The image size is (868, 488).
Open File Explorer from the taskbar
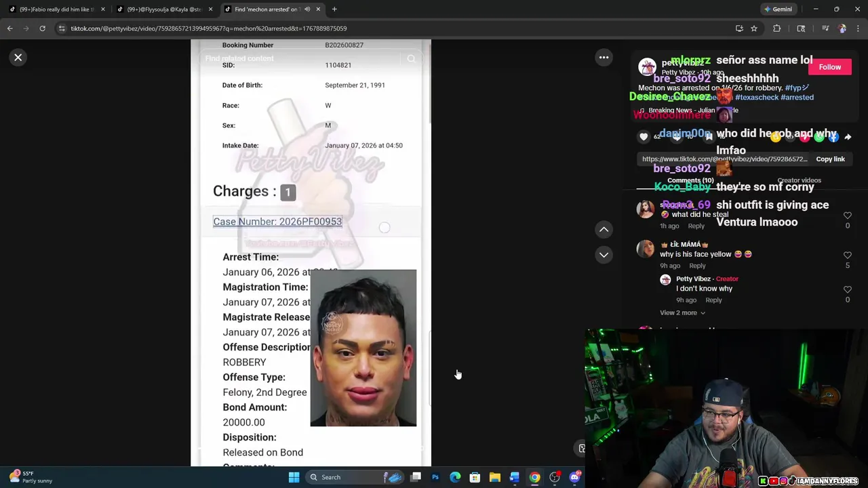tap(495, 477)
